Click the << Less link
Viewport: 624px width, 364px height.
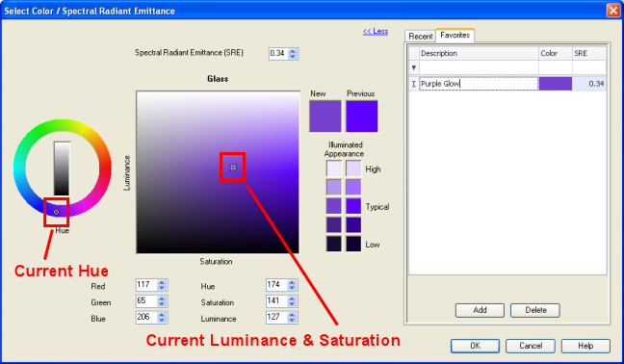(x=376, y=31)
